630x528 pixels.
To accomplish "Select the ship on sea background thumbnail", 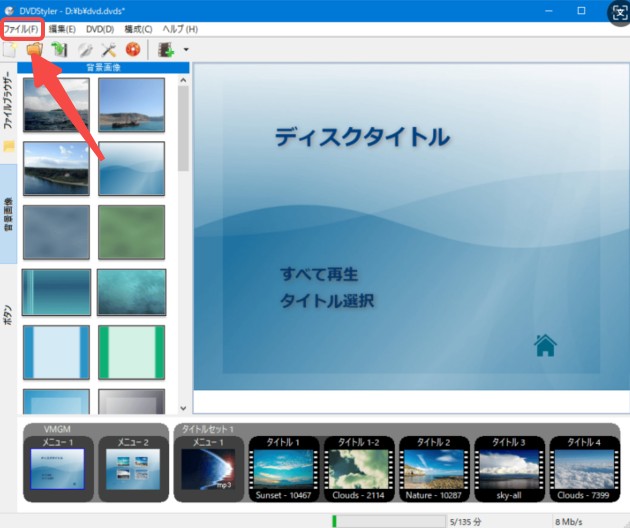I will pos(131,105).
